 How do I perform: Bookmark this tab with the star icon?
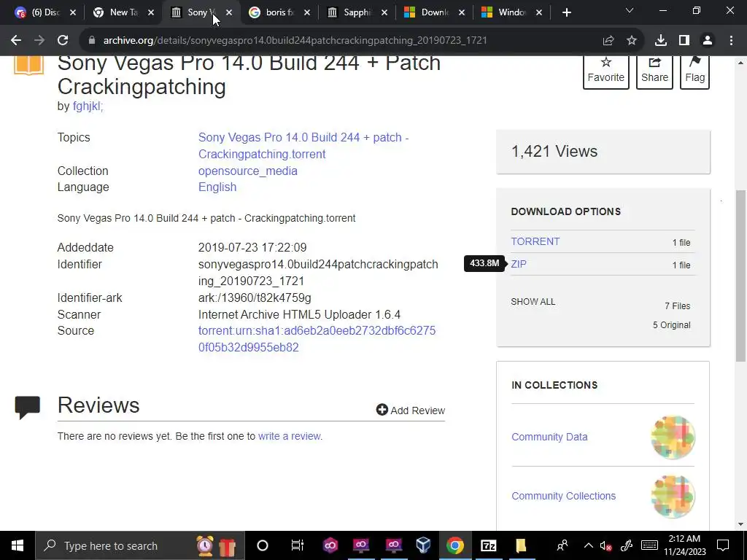point(632,41)
